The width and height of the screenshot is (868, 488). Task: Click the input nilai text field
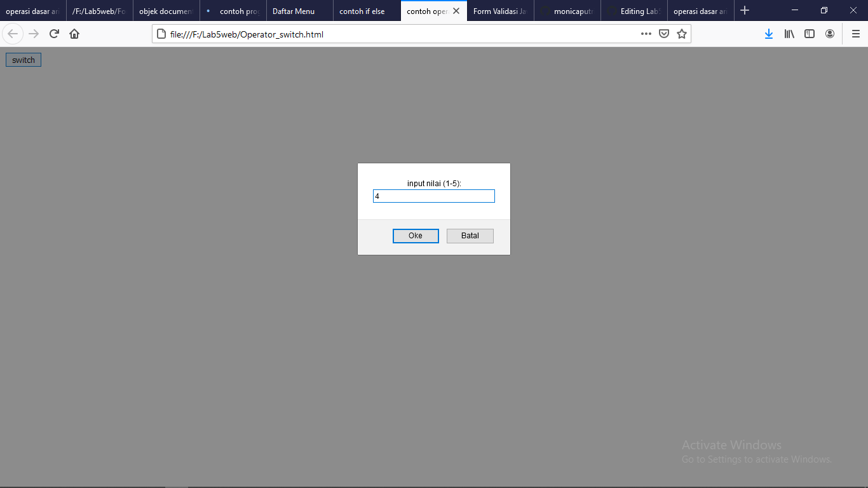pyautogui.click(x=434, y=196)
